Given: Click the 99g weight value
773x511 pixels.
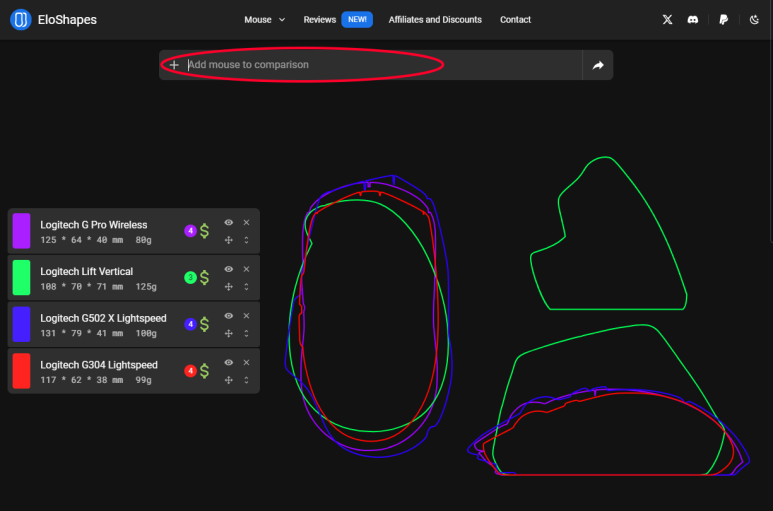Looking at the screenshot, I should (143, 380).
